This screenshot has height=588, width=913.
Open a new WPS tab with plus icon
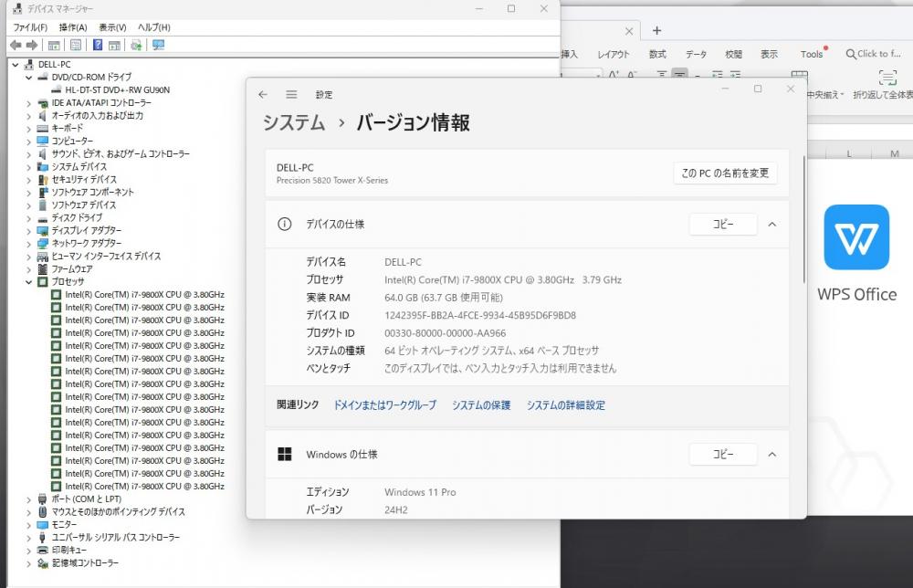point(656,30)
